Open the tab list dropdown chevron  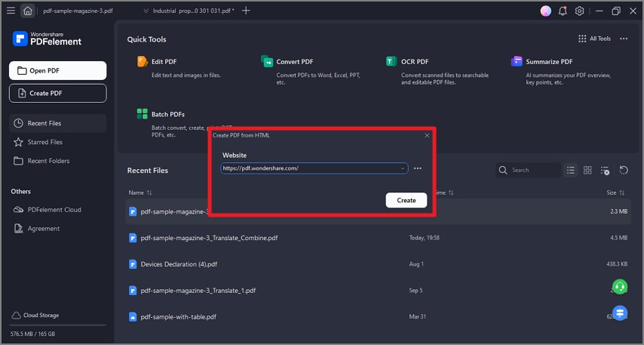pyautogui.click(x=145, y=11)
